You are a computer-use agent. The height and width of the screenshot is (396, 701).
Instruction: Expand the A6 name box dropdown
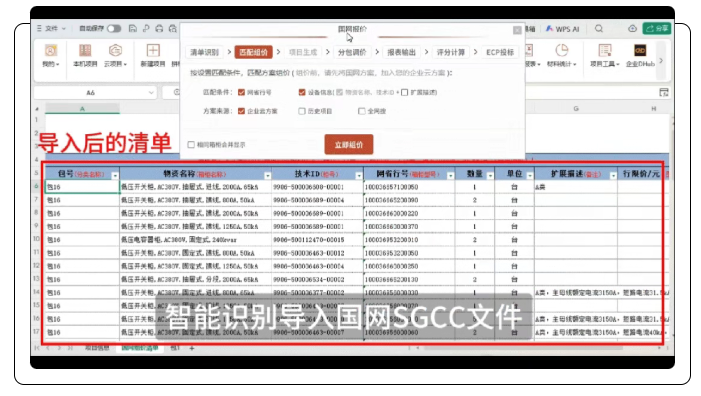point(151,93)
